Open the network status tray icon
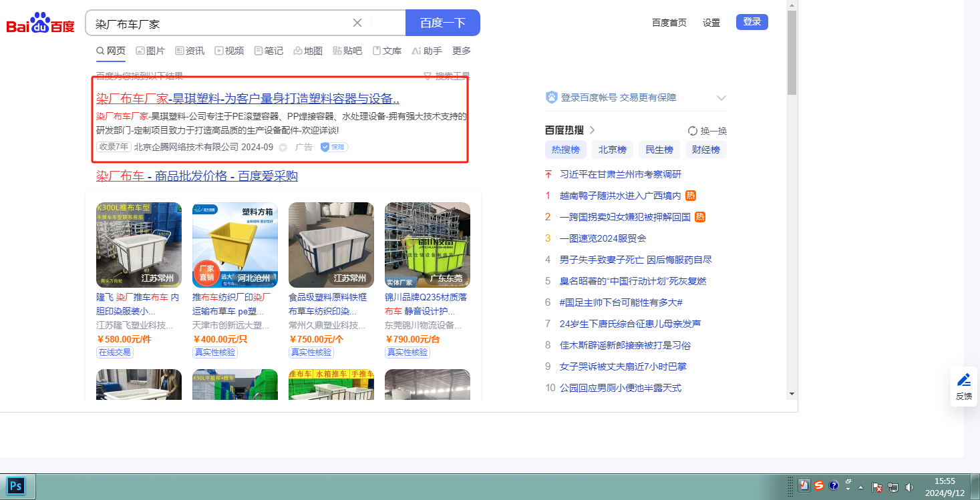Screen dimensions: 980x500 point(893,487)
